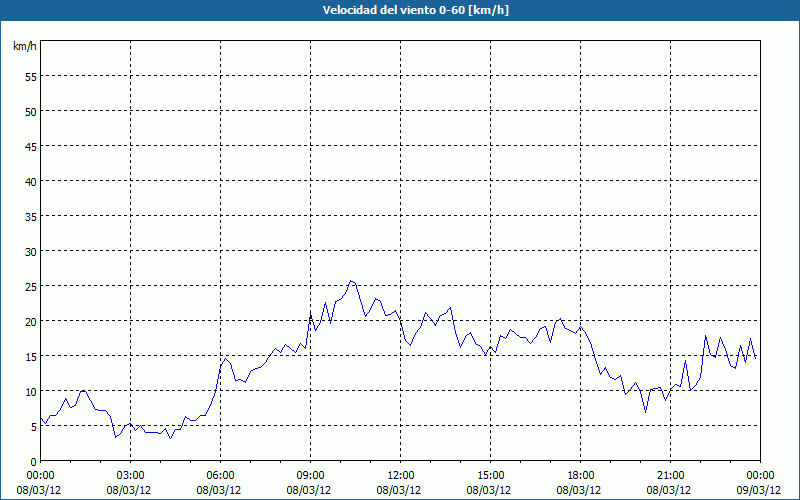
Task: Click the 25 value on the y-axis
Action: 30,287
